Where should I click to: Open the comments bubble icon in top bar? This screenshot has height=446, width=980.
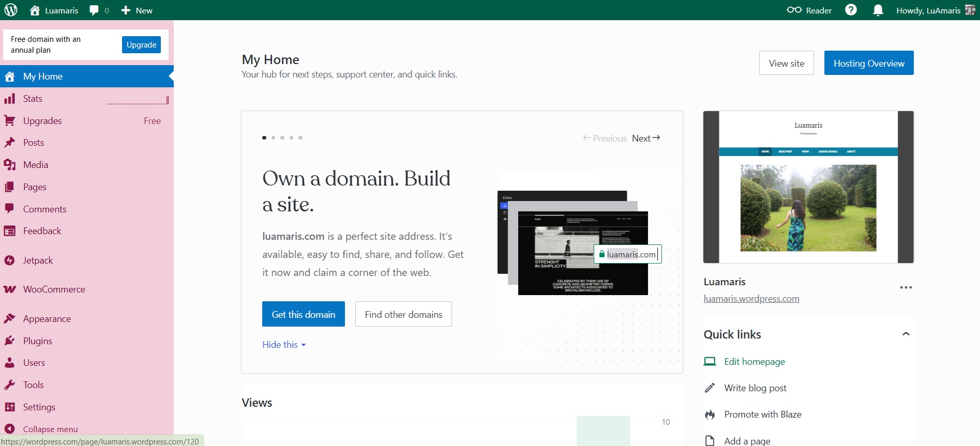94,10
